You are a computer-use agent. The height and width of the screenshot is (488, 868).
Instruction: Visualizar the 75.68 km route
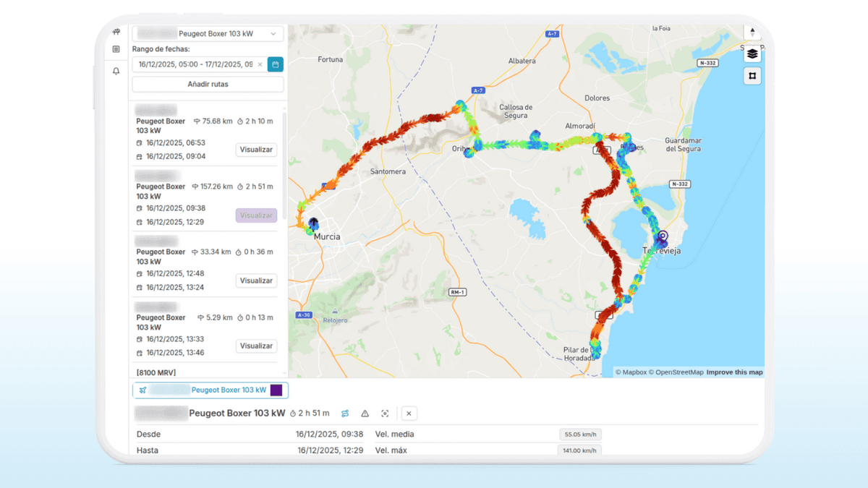[257, 150]
